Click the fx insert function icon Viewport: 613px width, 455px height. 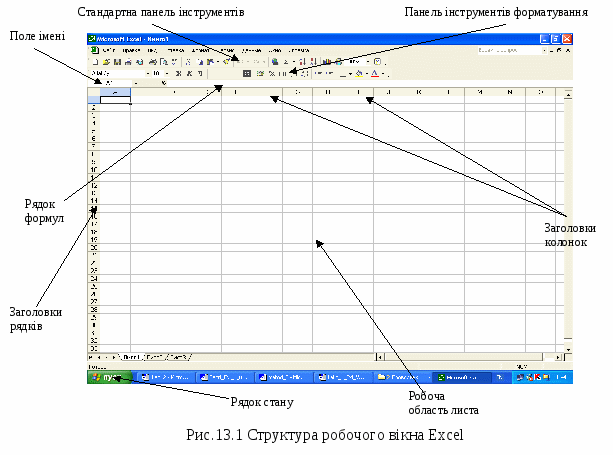point(164,83)
